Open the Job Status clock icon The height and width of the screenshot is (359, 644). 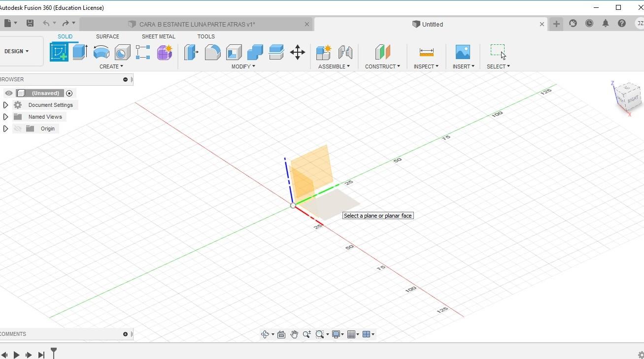[589, 23]
